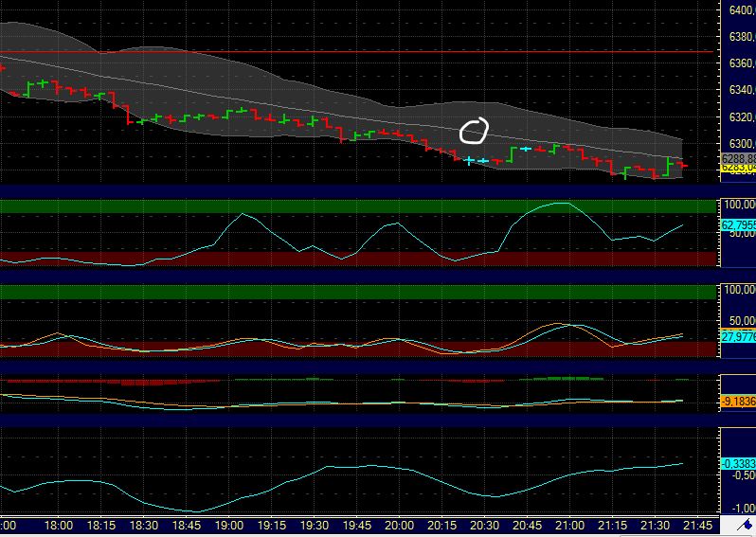Click the 21:30 time axis label
The image size is (756, 537).
(x=655, y=525)
